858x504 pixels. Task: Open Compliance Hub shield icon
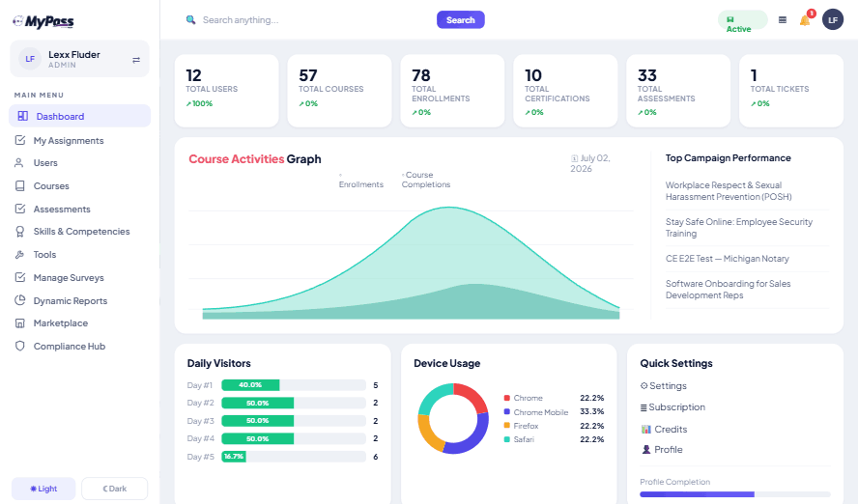[x=20, y=346]
